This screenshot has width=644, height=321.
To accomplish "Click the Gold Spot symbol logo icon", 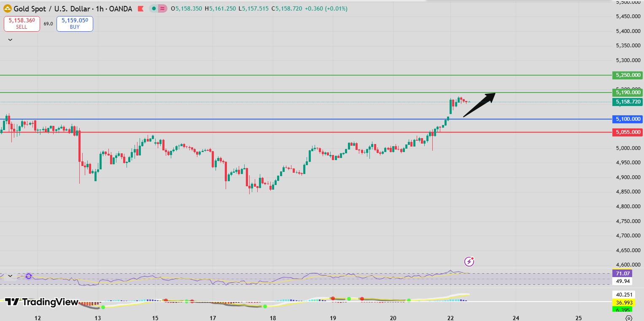I will (7, 9).
